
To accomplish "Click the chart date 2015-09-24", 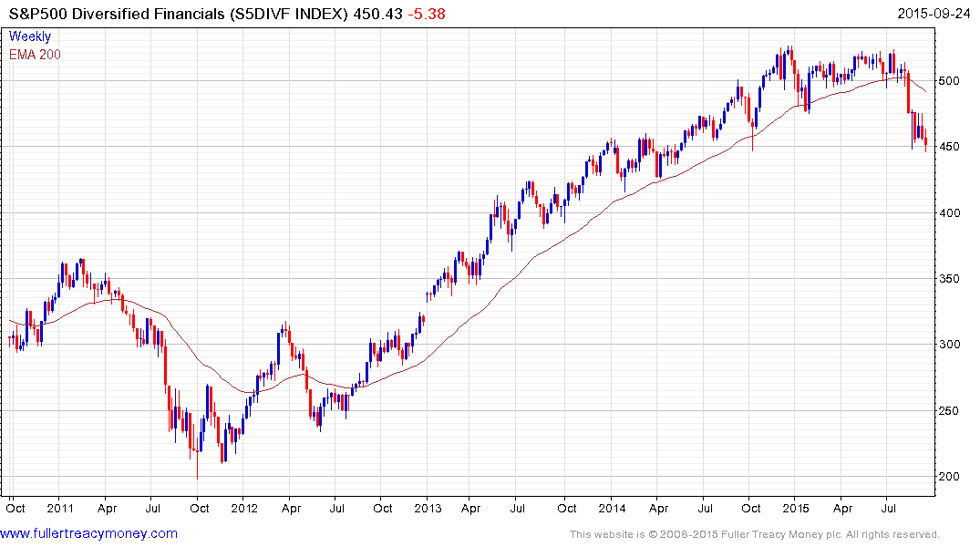I will (x=934, y=14).
